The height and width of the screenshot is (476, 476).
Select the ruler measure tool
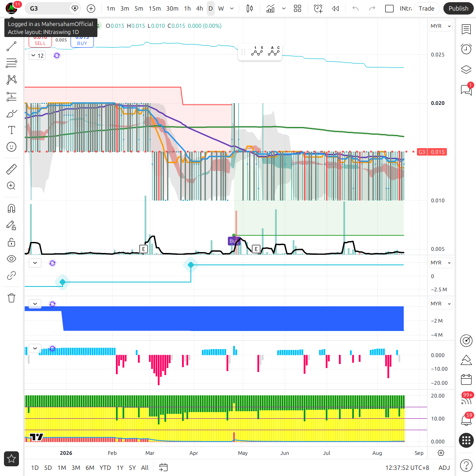click(11, 169)
